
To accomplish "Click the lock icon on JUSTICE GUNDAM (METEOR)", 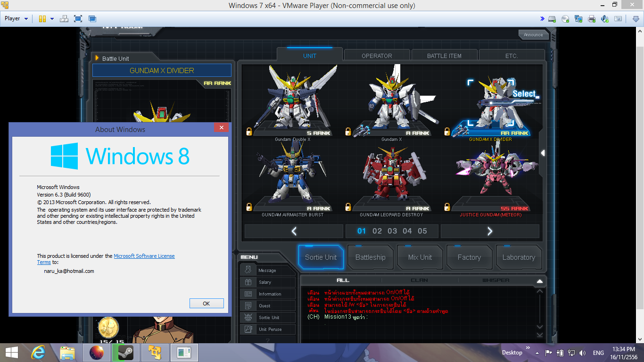I will 447,207.
